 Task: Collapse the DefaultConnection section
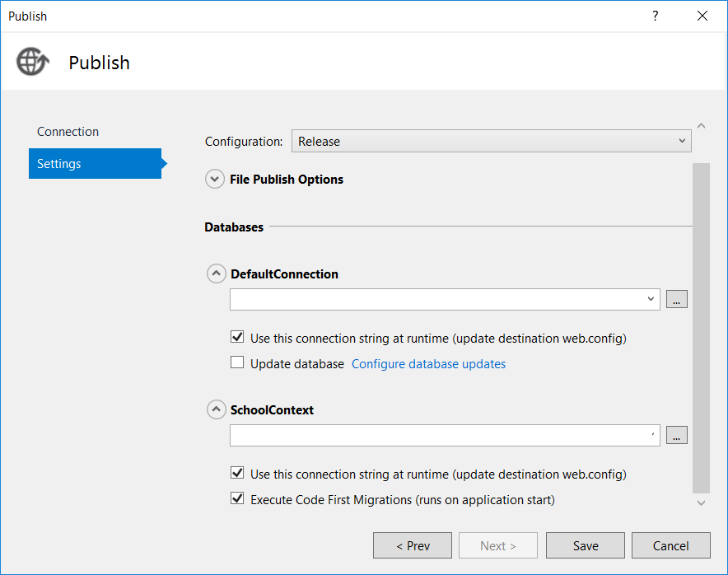(x=216, y=273)
